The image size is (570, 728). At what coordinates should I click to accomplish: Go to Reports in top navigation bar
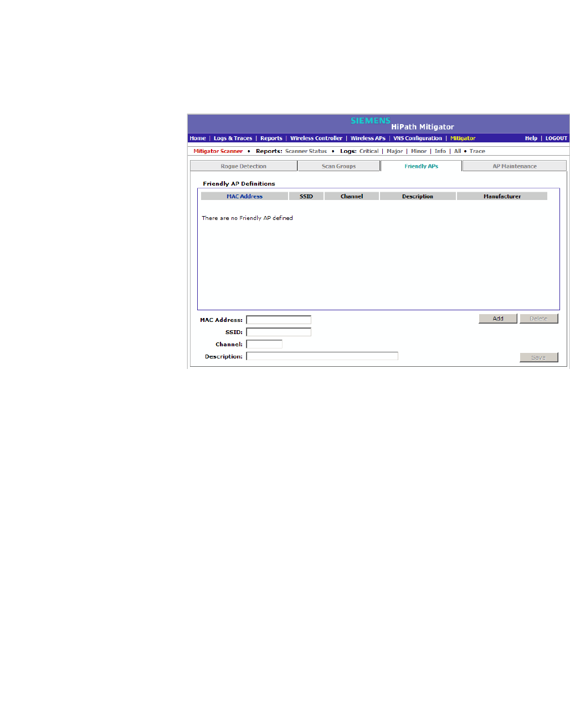pyautogui.click(x=271, y=139)
